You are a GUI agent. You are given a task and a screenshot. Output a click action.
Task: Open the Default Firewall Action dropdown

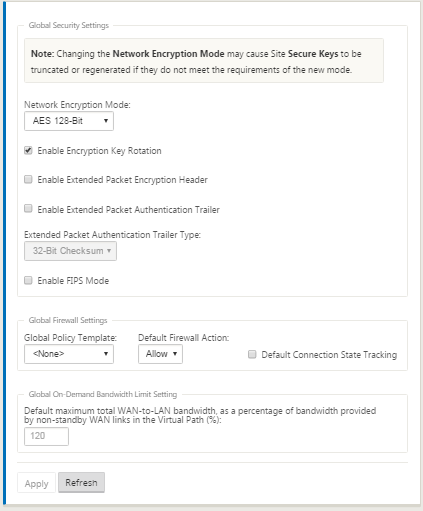tap(160, 354)
